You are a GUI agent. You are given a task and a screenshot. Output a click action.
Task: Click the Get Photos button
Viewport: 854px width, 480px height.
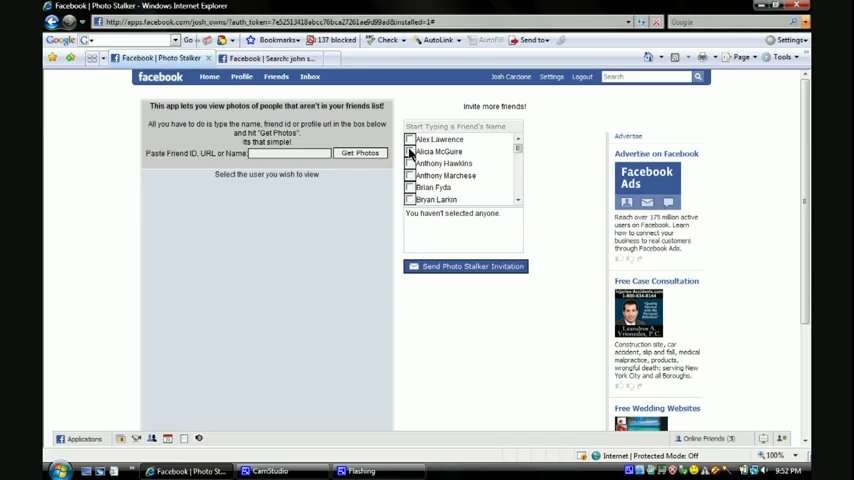tap(360, 153)
